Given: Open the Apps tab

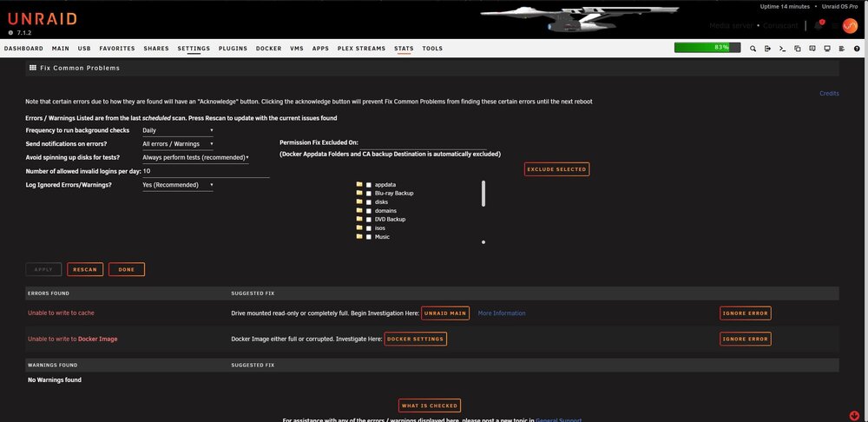Looking at the screenshot, I should (320, 49).
